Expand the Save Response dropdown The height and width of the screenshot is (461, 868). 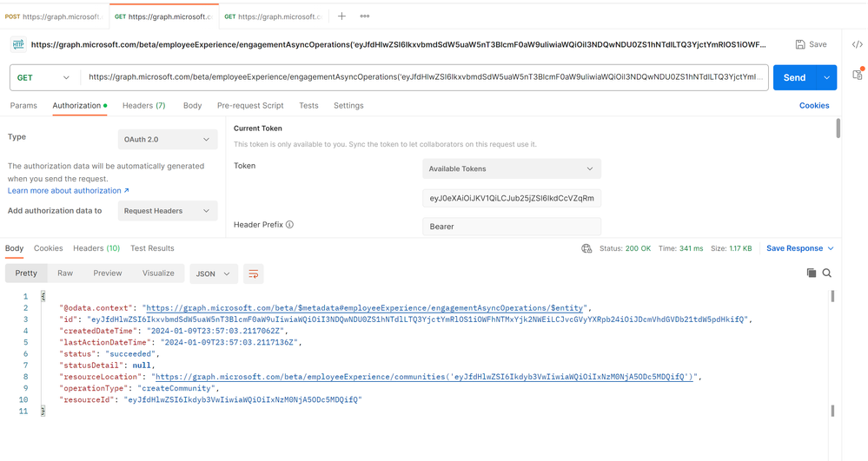pyautogui.click(x=800, y=248)
